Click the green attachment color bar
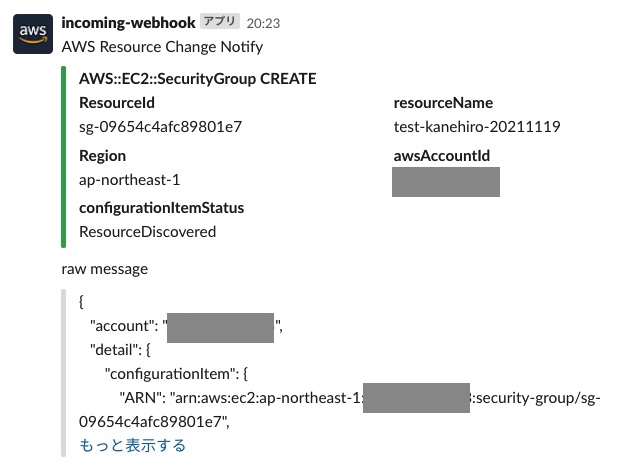The height and width of the screenshot is (463, 618). tap(63, 157)
